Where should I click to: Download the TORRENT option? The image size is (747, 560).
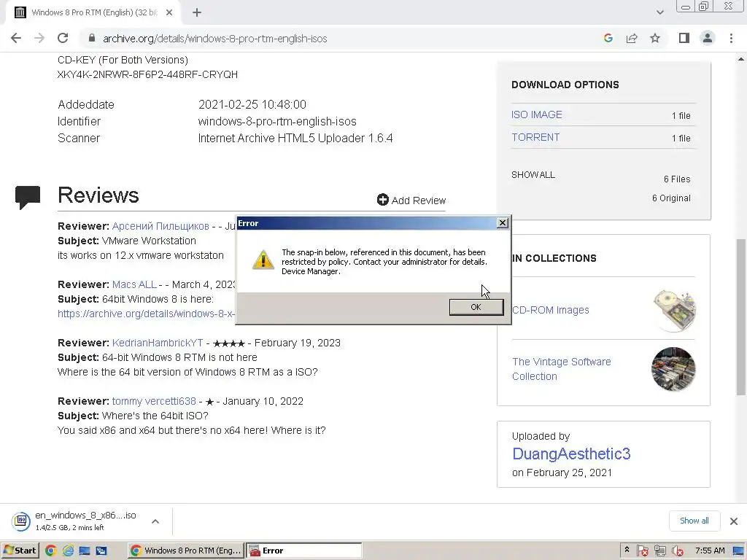(x=535, y=137)
